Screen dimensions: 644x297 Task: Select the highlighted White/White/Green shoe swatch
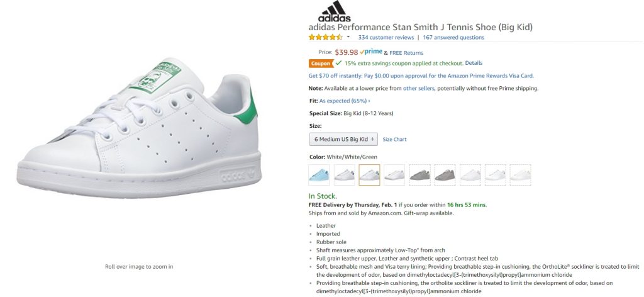369,174
